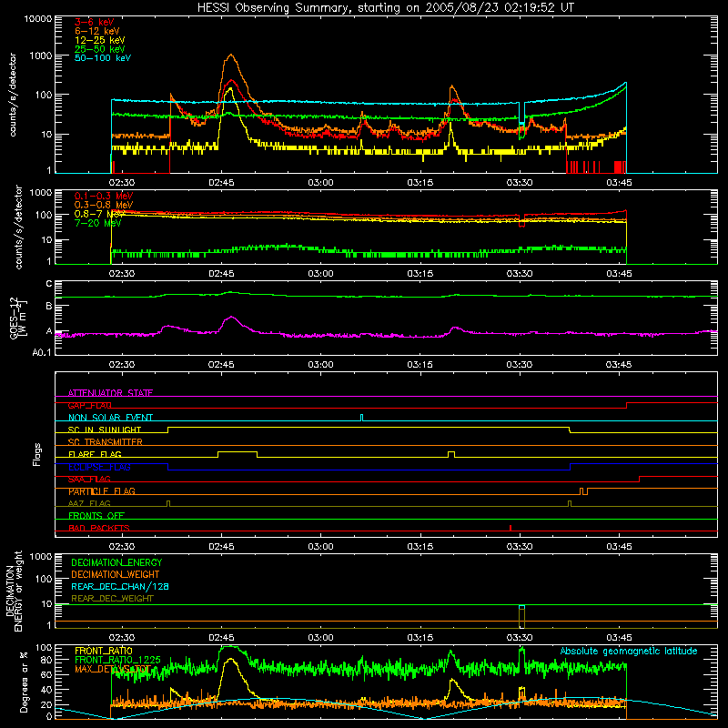Click the 10000 y-axis value in top panel
Viewport: 728px width, 728px height.
[x=38, y=19]
